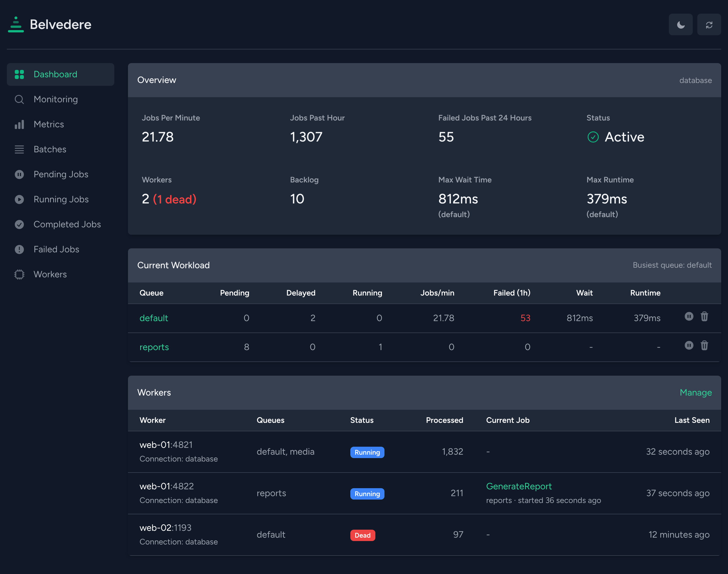This screenshot has width=728, height=574.
Task: Open the Metrics page
Action: 61,124
